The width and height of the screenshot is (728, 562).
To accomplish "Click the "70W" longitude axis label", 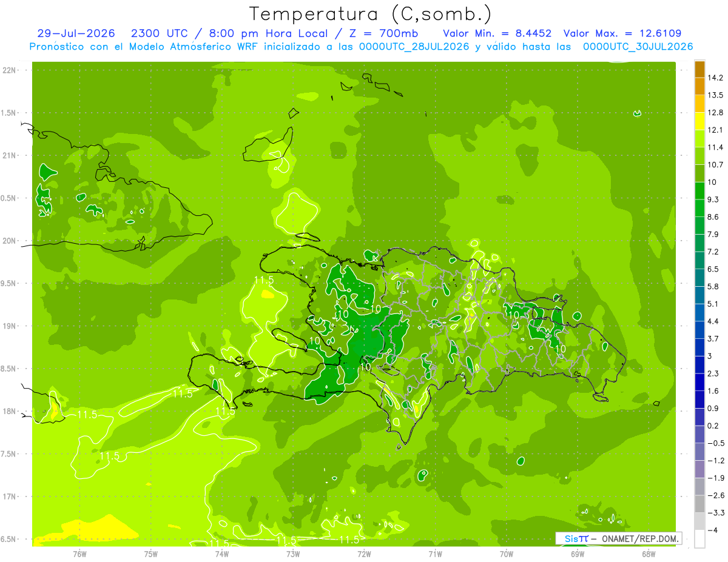I will tap(506, 553).
